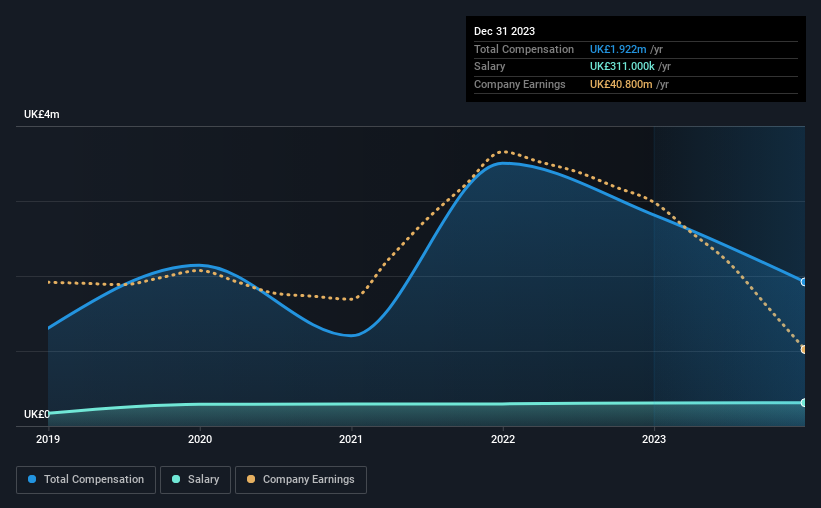
Task: Click the Company Earnings end data point marker
Action: [x=804, y=349]
